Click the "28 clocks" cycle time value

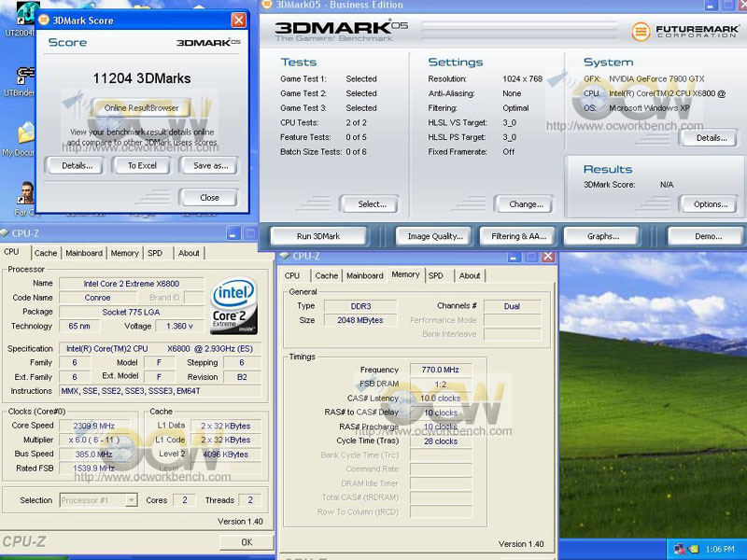pyautogui.click(x=441, y=441)
